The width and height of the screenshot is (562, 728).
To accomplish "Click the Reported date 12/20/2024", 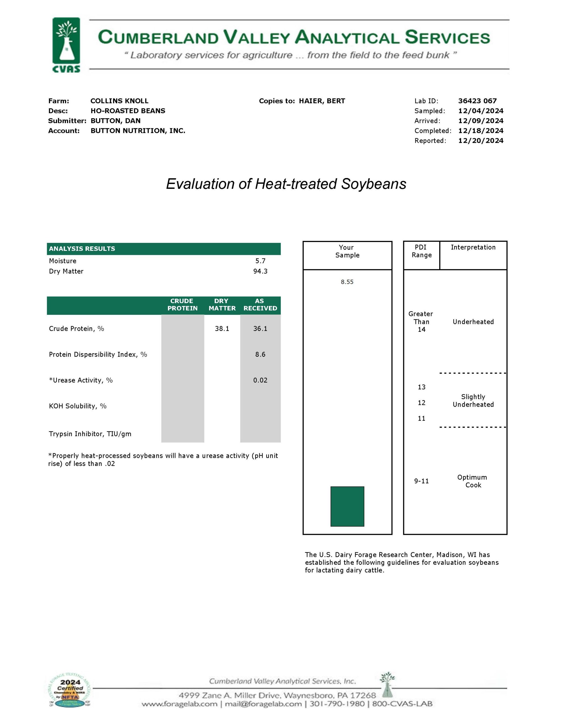I will [481, 141].
